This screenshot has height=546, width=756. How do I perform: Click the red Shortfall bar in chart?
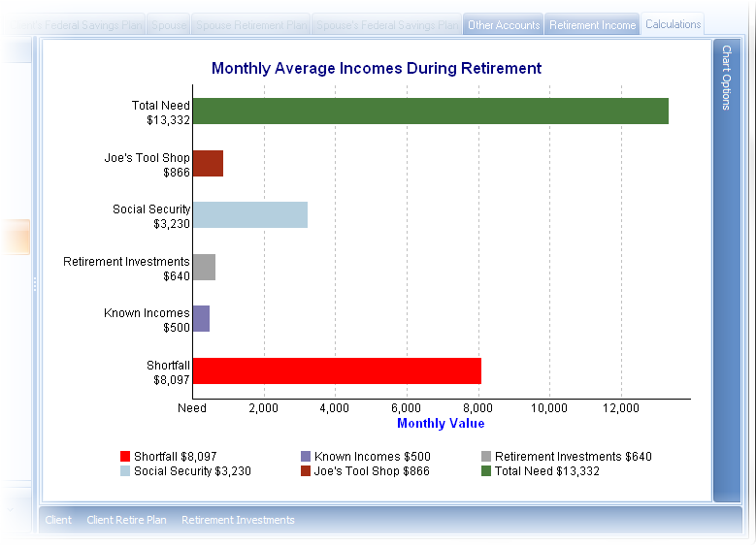click(337, 371)
